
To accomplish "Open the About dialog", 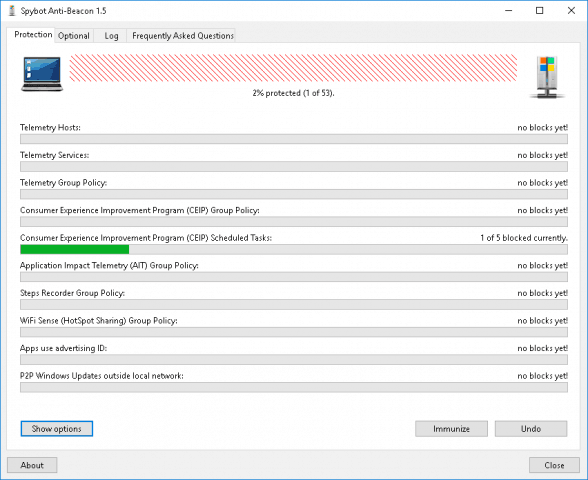I will click(x=32, y=465).
